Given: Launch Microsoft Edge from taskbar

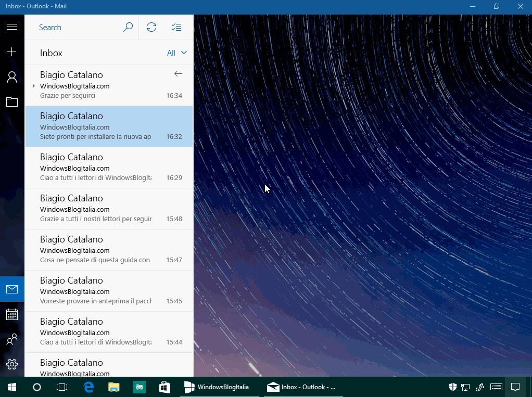Looking at the screenshot, I should [x=88, y=387].
